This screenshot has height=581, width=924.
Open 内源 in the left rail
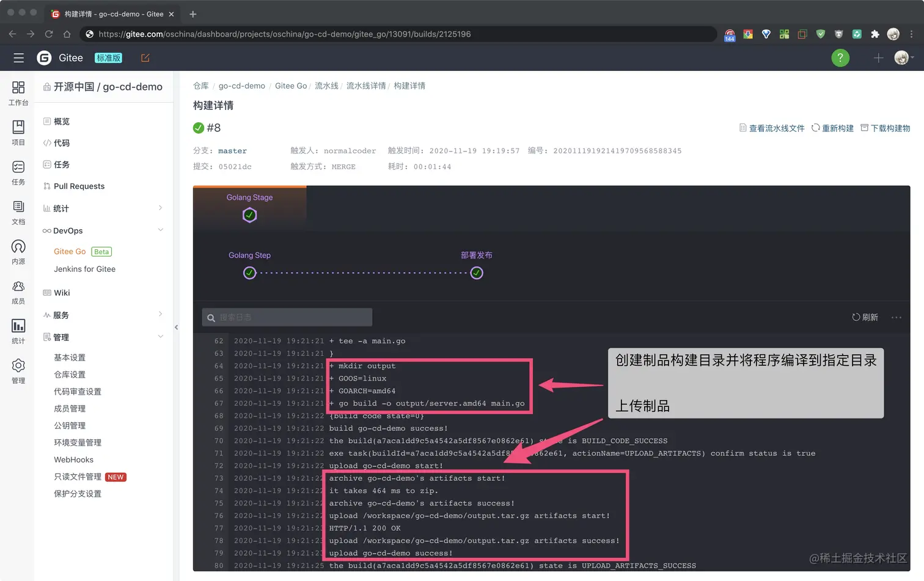(18, 252)
